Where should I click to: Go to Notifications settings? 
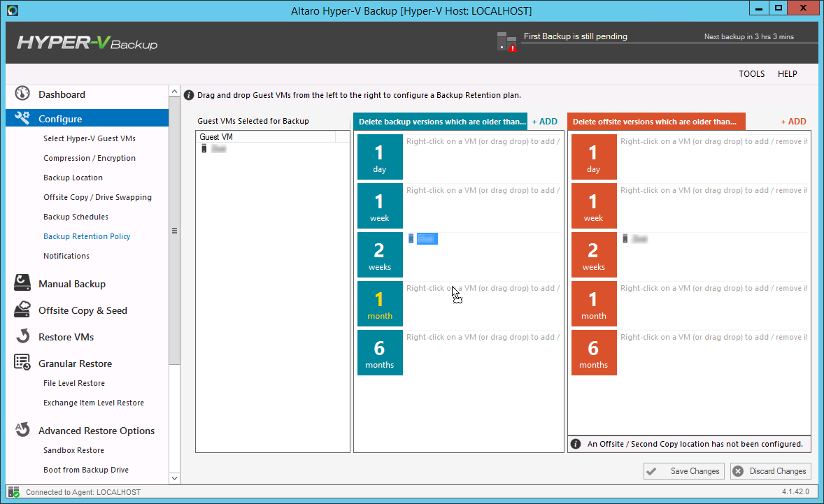tap(66, 257)
